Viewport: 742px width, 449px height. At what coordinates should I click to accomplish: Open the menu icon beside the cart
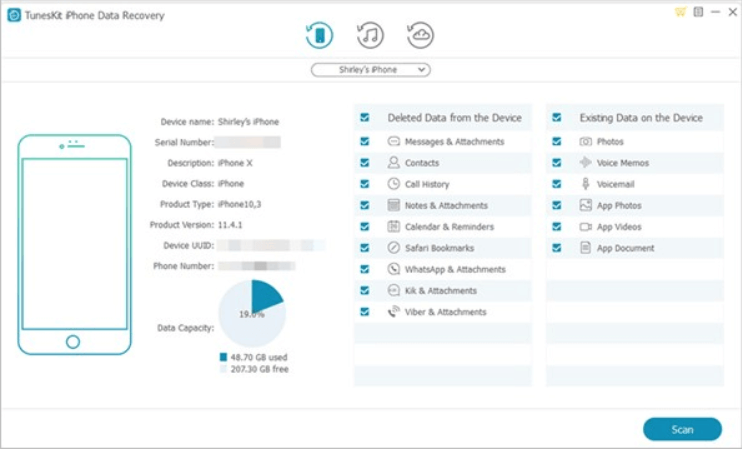tap(697, 12)
